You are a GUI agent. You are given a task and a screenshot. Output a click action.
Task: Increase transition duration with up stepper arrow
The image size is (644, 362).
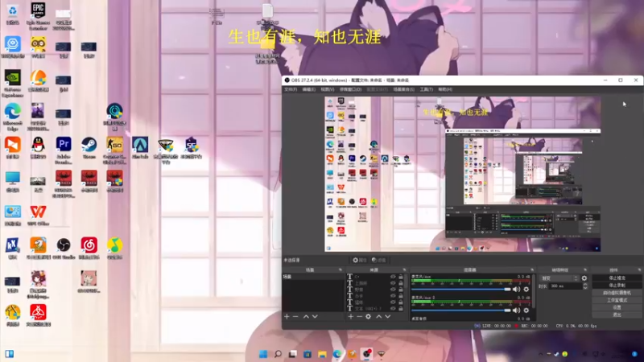[585, 285]
